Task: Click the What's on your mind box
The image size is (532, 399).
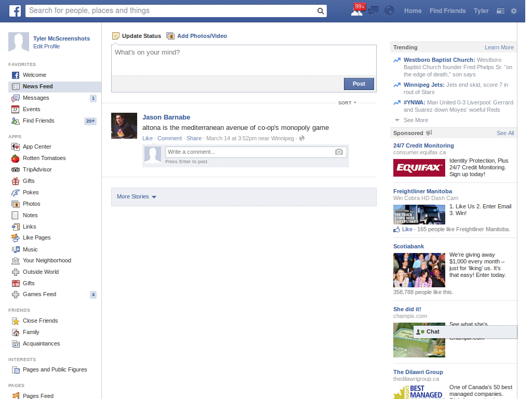Action: click(x=244, y=60)
